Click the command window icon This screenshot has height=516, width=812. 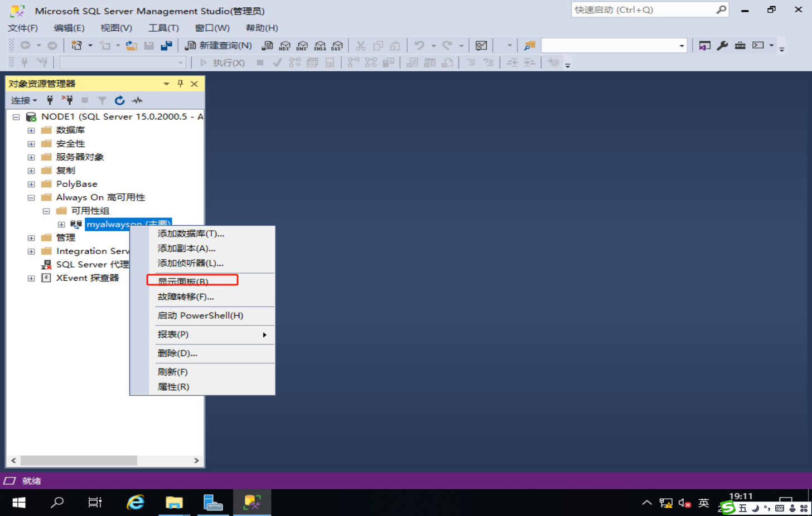758,46
